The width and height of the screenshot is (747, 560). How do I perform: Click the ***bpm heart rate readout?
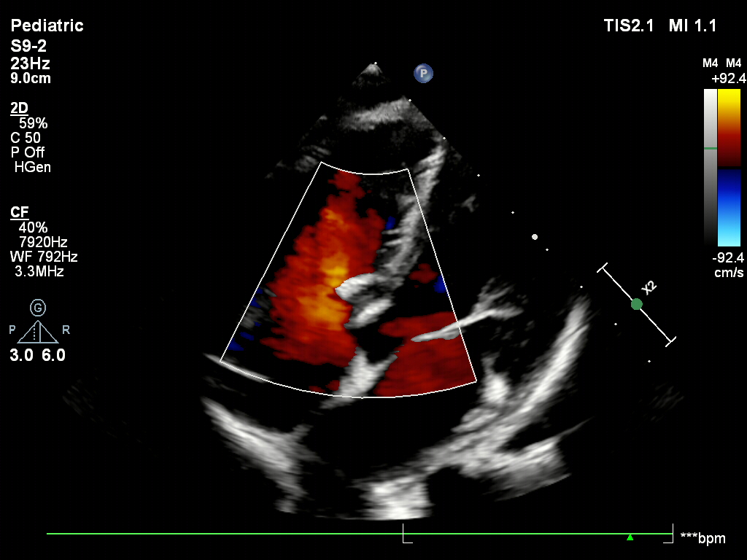703,539
